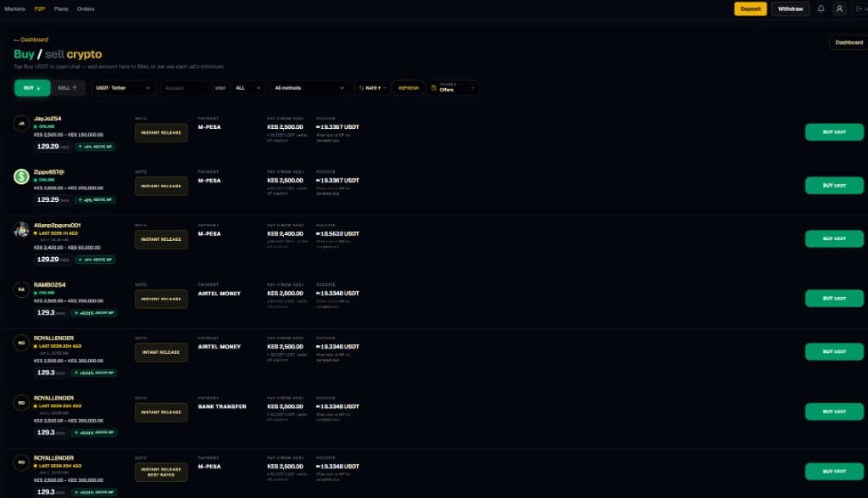Screen dimensions: 868x498
Task: Click trader name Zippo657@
Action: [48, 171]
